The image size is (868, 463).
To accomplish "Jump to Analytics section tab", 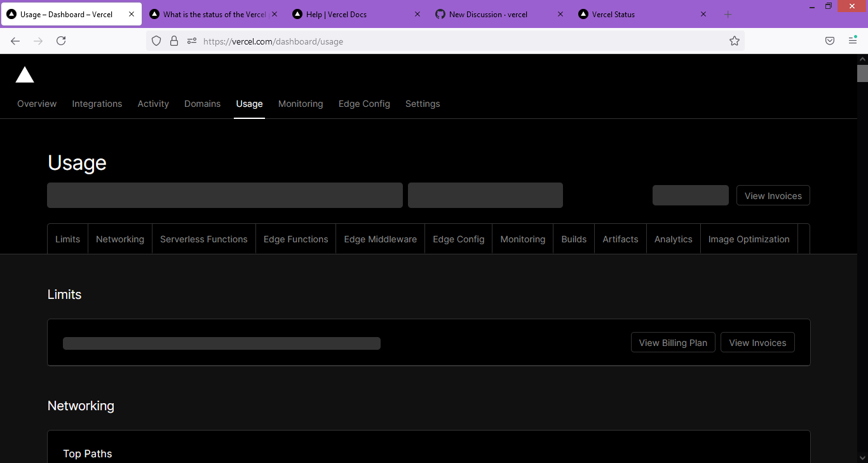I will pos(674,239).
